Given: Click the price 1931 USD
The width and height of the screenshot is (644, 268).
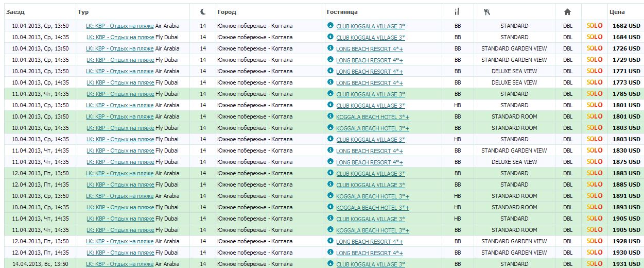Looking at the screenshot, I should [626, 264].
